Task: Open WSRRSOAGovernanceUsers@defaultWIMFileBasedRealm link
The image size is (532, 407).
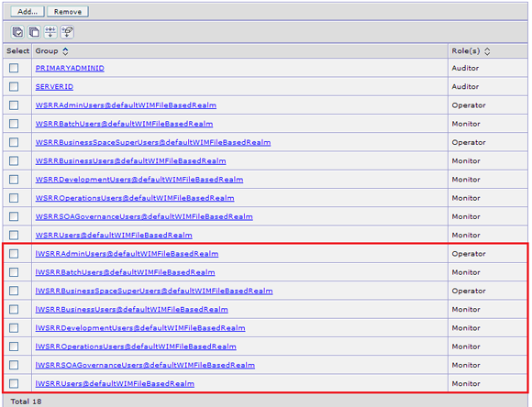Action: [144, 216]
